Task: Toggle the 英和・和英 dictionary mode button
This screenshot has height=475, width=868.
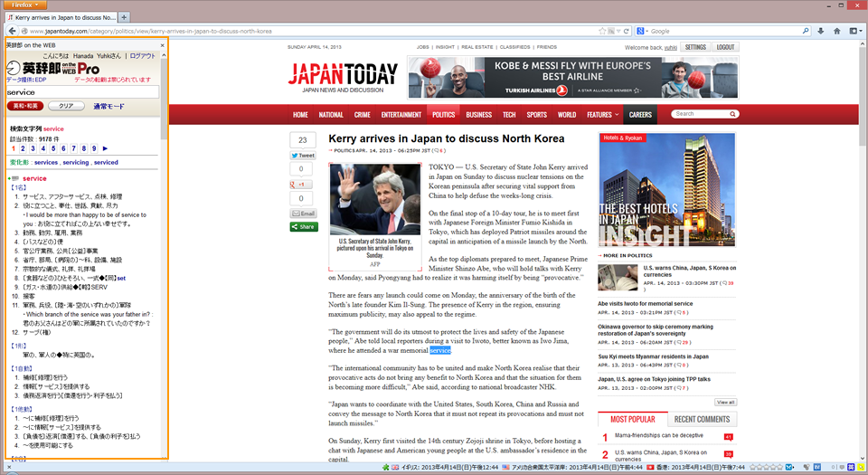Action: coord(24,106)
